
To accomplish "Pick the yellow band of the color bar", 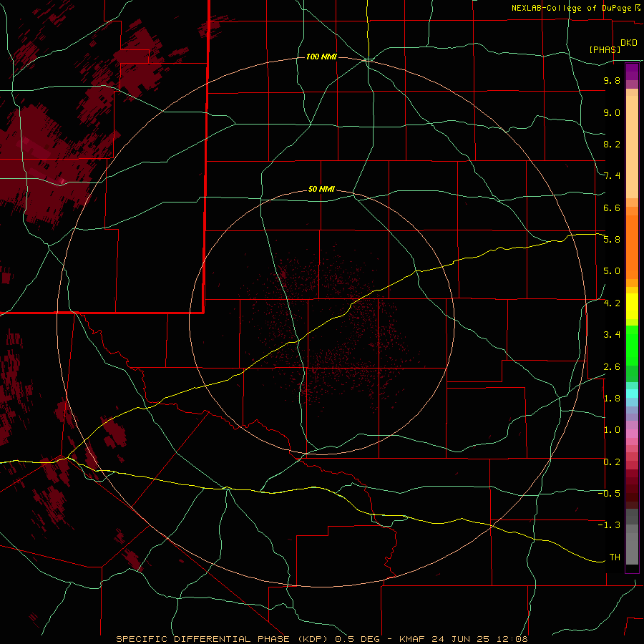I will click(x=632, y=306).
